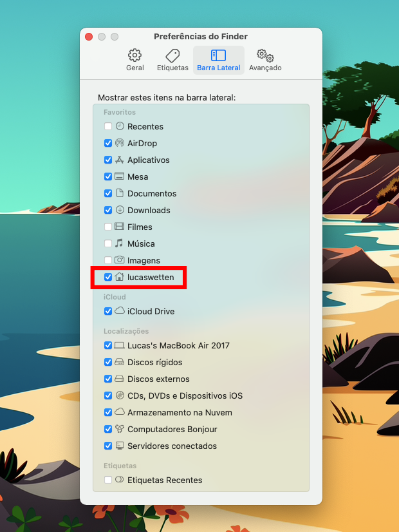Toggle the Discos externos checkbox
The width and height of the screenshot is (399, 532).
tap(108, 379)
